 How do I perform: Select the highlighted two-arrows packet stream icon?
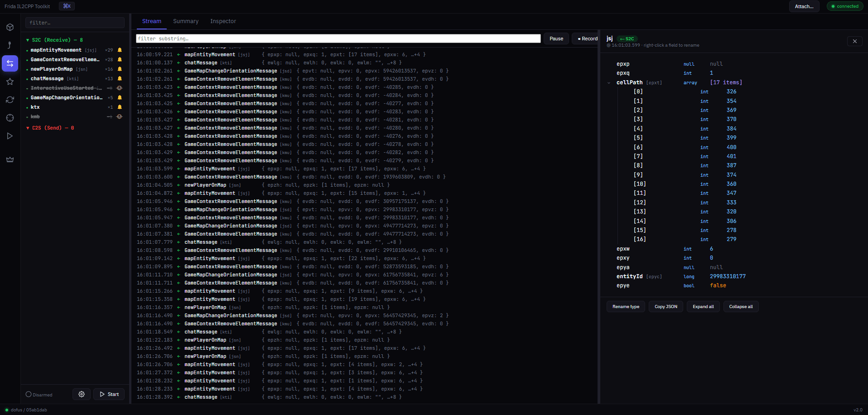pyautogui.click(x=10, y=63)
